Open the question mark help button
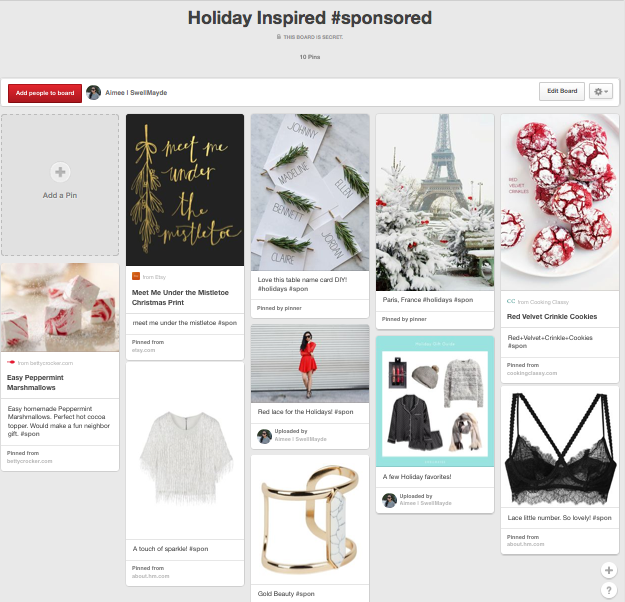 [608, 590]
